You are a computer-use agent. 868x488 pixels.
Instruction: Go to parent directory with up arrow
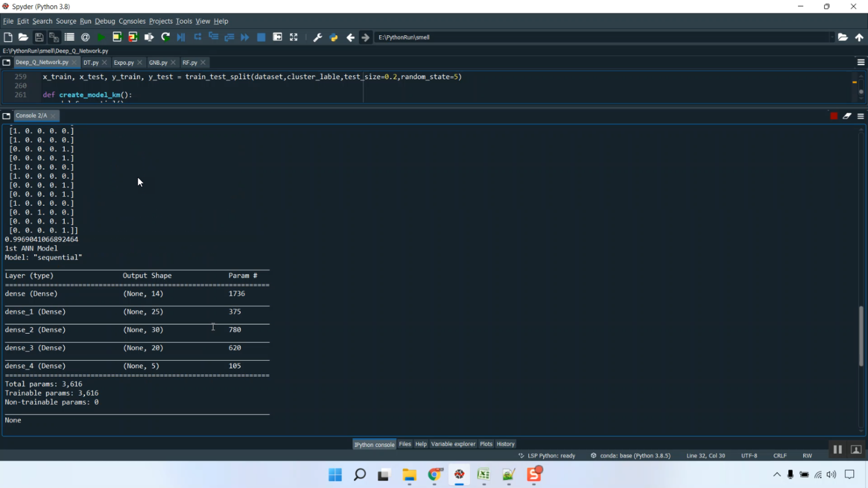pos(859,38)
